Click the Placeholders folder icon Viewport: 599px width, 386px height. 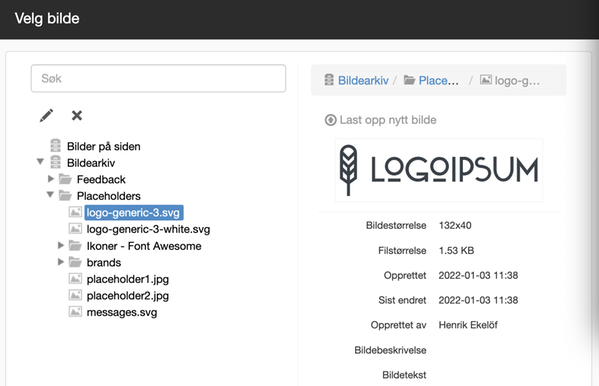click(65, 196)
